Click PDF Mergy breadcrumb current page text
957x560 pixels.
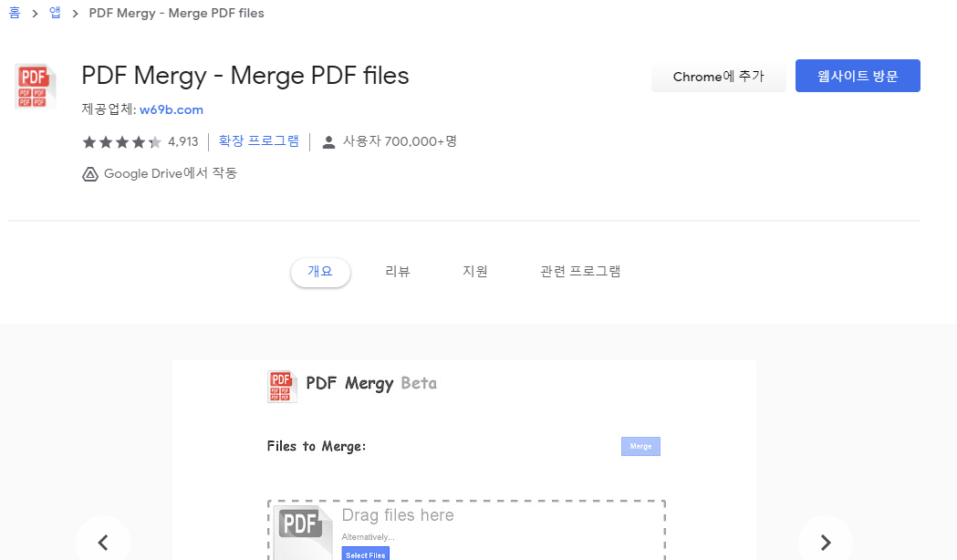click(x=176, y=14)
